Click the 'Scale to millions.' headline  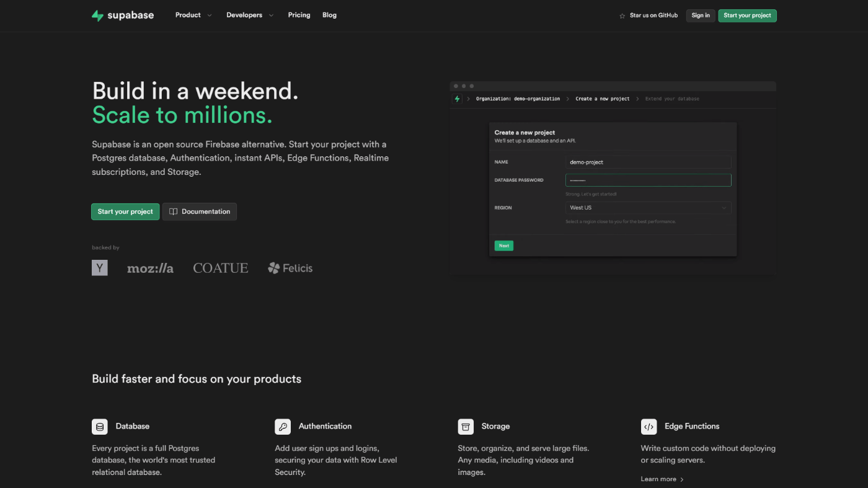(x=182, y=115)
